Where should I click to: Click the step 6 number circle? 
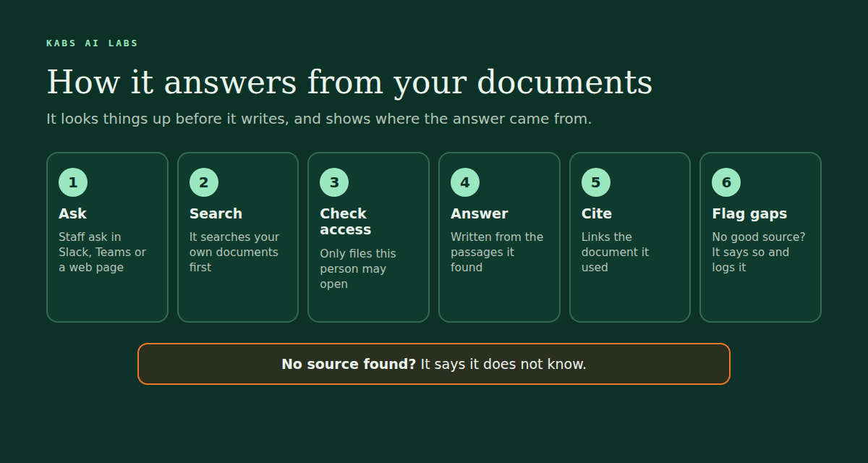pos(726,182)
